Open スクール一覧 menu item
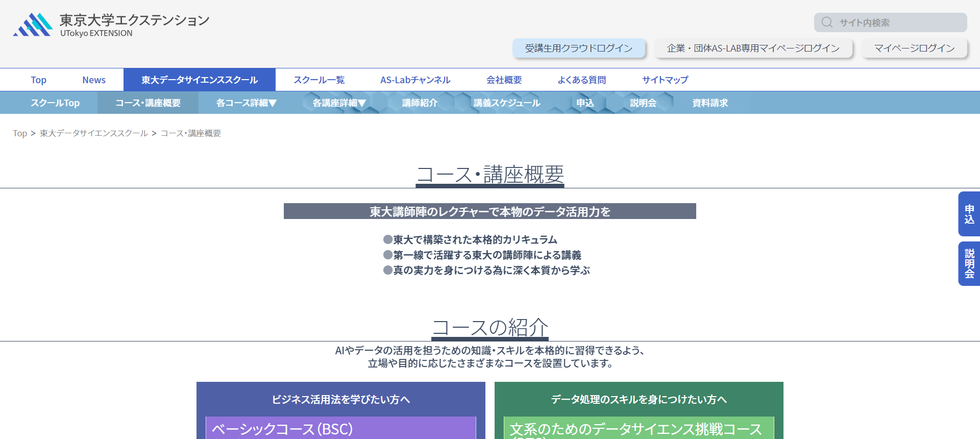 [x=319, y=80]
